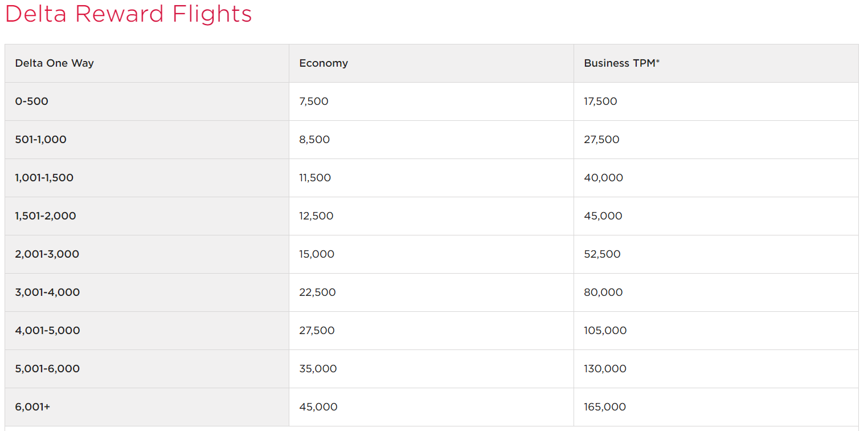The image size is (868, 431).
Task: Click the 3,001-4,000 distance band cell
Action: click(x=147, y=292)
